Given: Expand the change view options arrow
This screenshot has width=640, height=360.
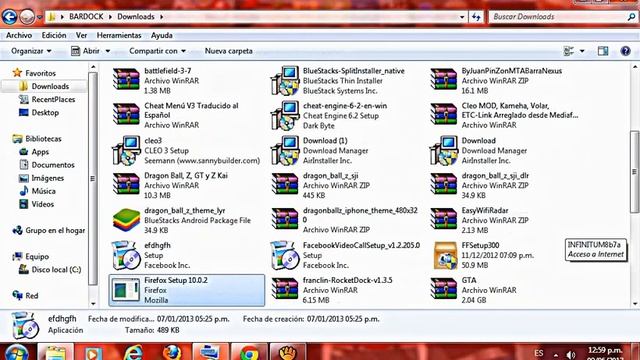Looking at the screenshot, I should [582, 51].
